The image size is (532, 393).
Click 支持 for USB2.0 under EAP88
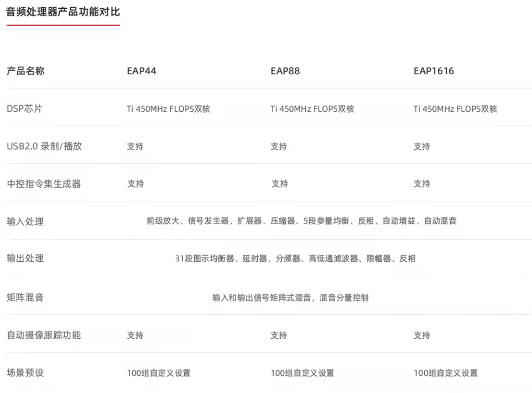pyautogui.click(x=279, y=147)
